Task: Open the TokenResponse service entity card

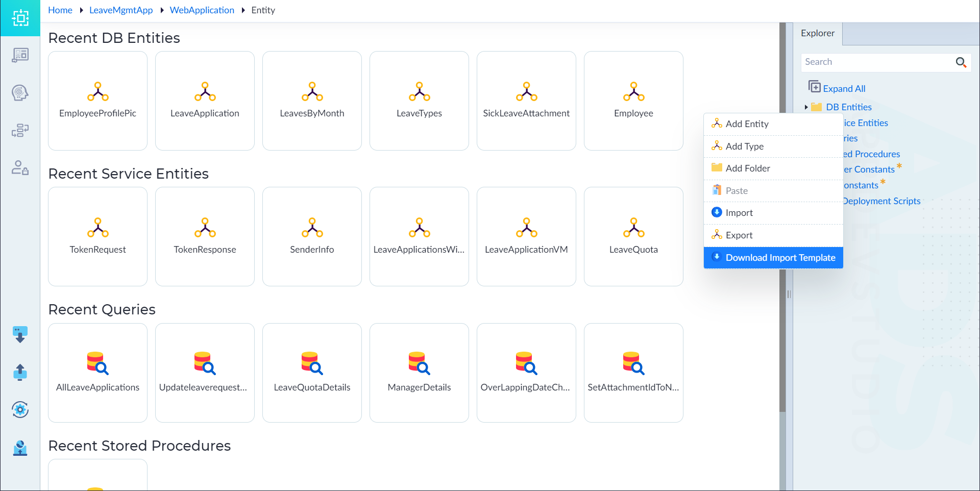Action: pos(205,236)
